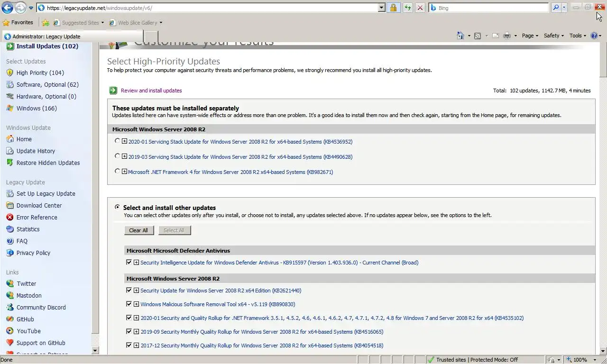Open the Safety menu
Image resolution: width=607 pixels, height=364 pixels.
[554, 36]
